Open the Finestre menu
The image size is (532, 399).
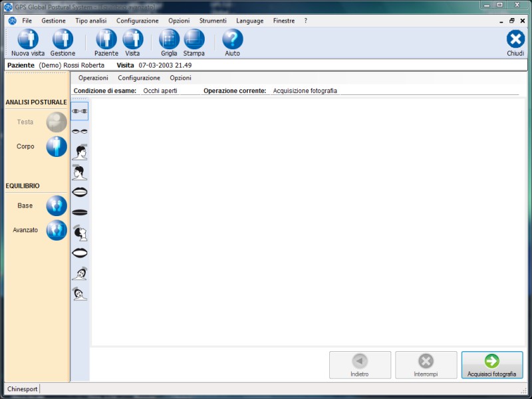(x=283, y=21)
